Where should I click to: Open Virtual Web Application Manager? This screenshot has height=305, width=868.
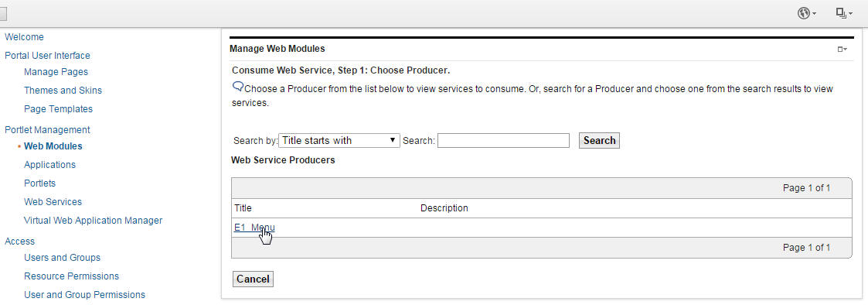(93, 220)
